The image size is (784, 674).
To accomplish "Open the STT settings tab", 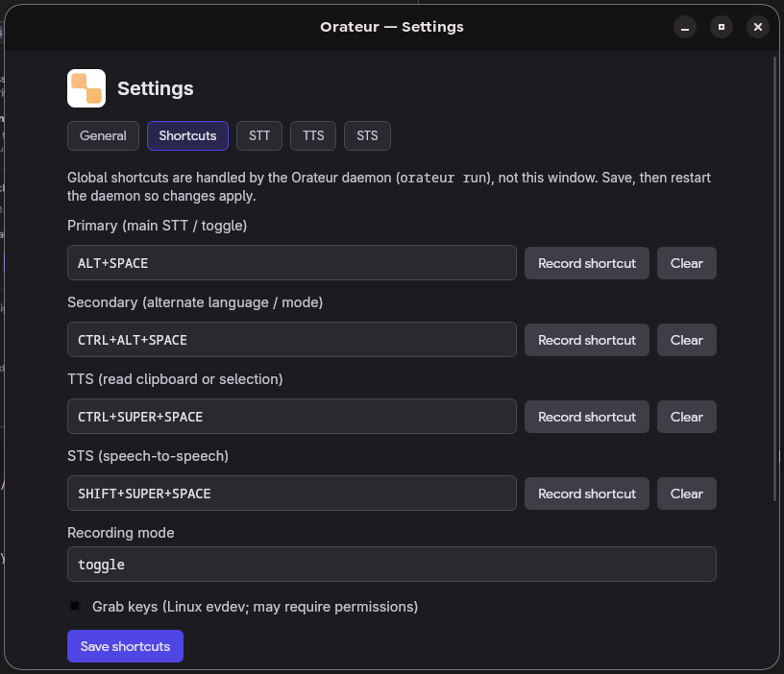I will point(258,135).
